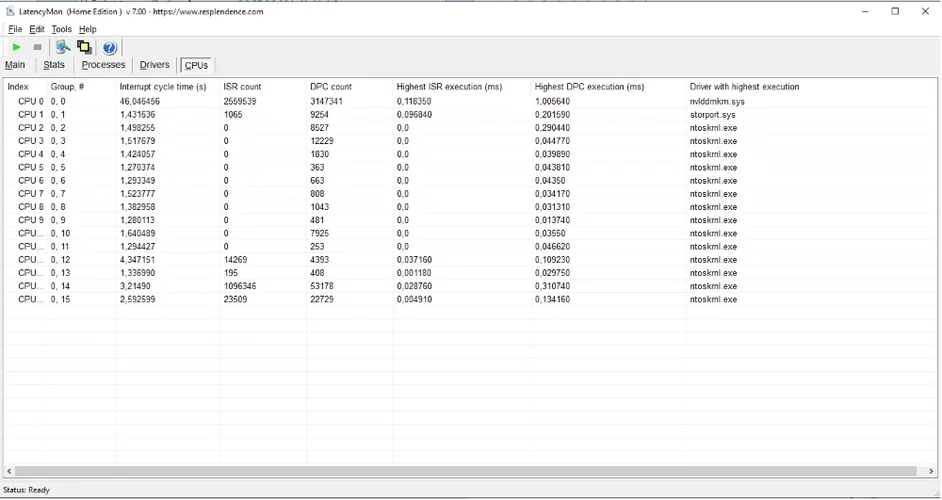Screen dimensions: 942x500
Task: Select the CPU 7 row
Action: pos(470,194)
